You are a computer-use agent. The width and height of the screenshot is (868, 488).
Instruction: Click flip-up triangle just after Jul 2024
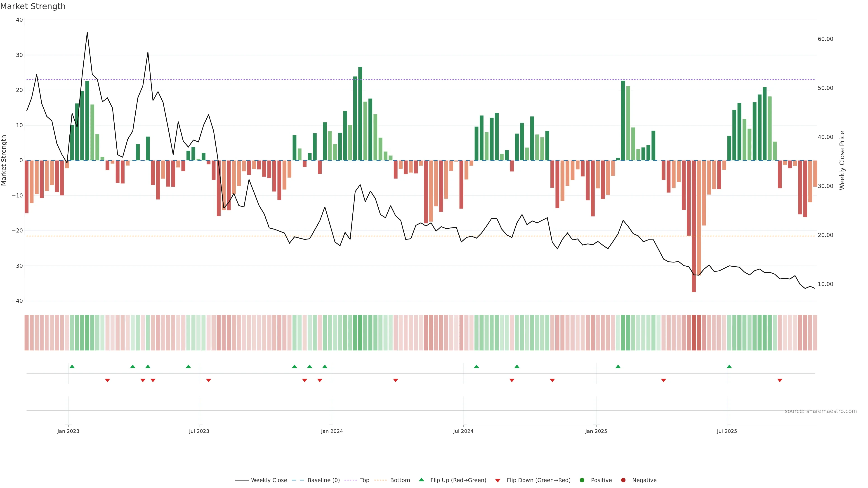click(476, 366)
